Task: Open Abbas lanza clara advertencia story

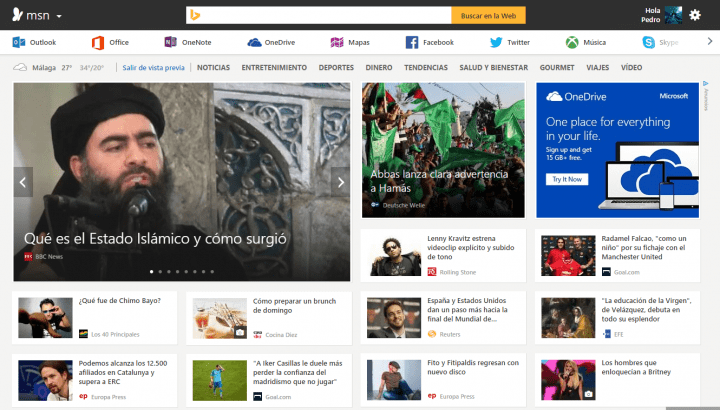Action: click(439, 181)
